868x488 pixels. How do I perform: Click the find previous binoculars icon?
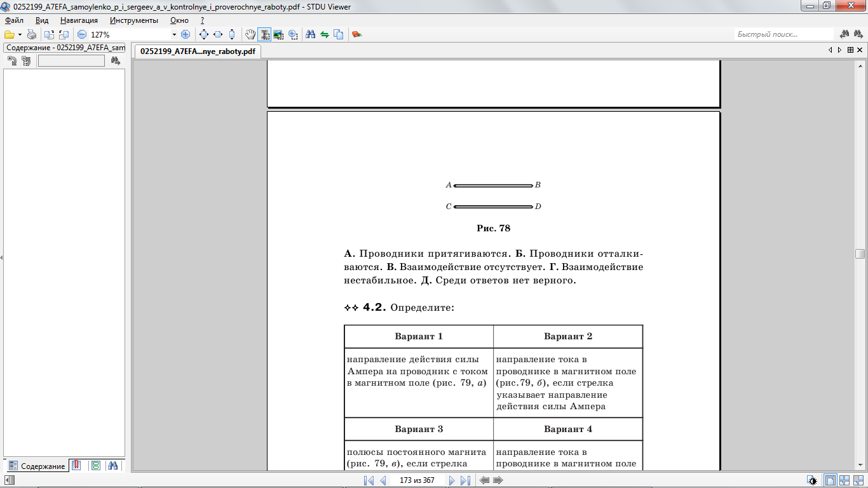[845, 34]
